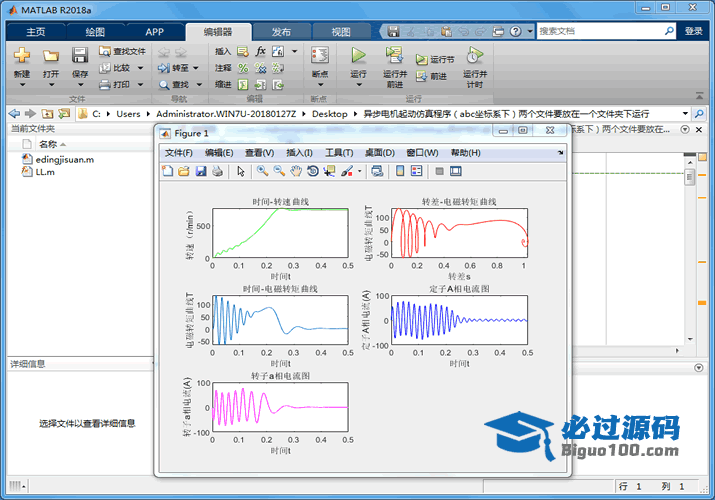The width and height of the screenshot is (715, 500).
Task: Open the Tools 工具(T) menu in Figure 1
Action: pyautogui.click(x=339, y=153)
